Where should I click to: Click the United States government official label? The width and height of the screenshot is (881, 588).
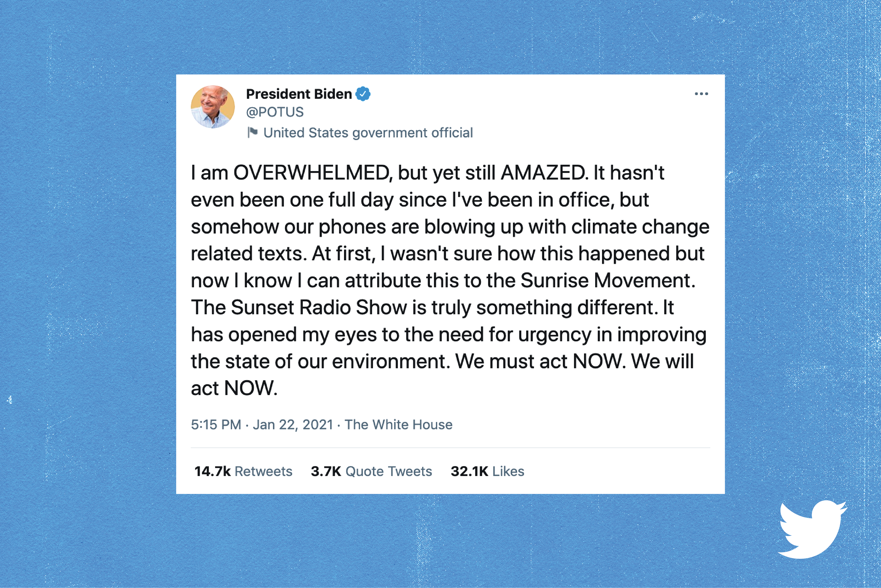[368, 133]
